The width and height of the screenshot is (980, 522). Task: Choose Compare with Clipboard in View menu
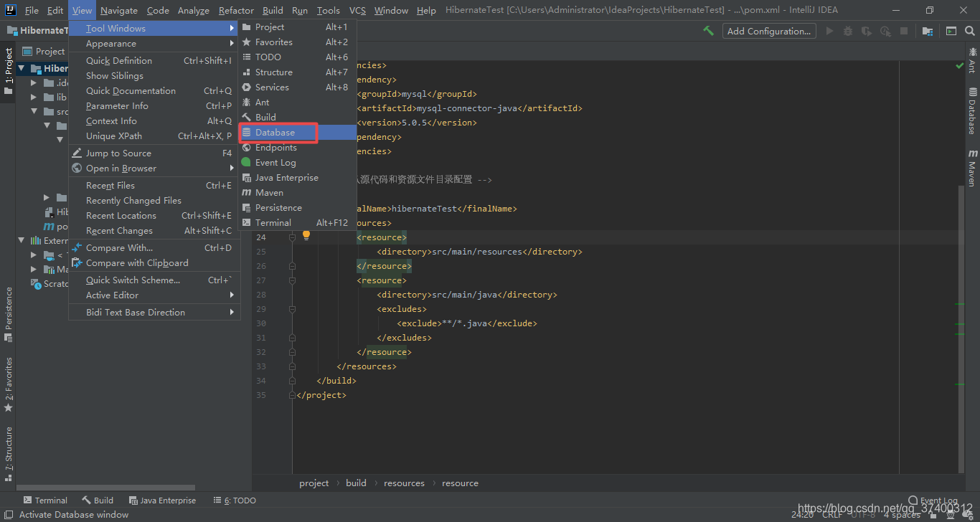pyautogui.click(x=154, y=263)
